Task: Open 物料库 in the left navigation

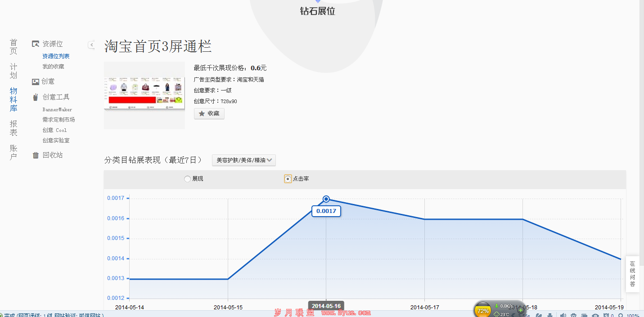Action: [x=14, y=100]
